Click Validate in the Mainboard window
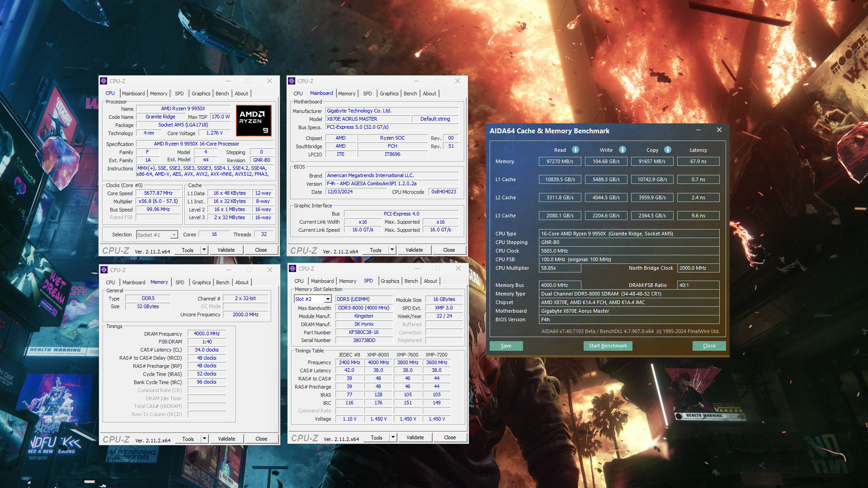The height and width of the screenshot is (488, 868). [415, 250]
